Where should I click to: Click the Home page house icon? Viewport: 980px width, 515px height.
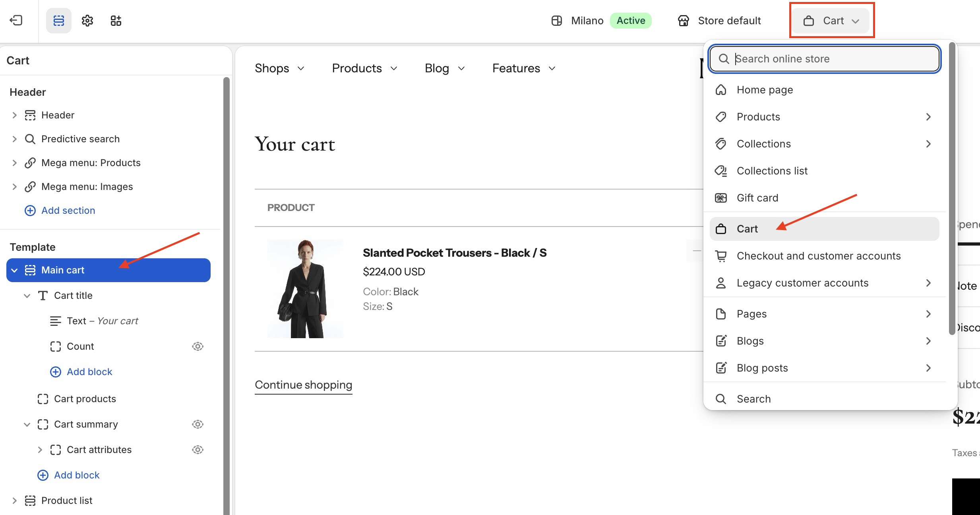tap(721, 90)
